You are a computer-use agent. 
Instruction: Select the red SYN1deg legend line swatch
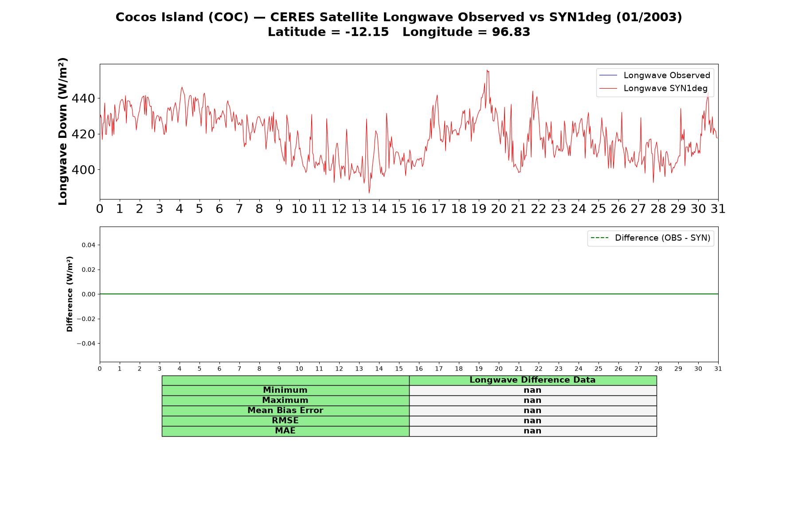pyautogui.click(x=608, y=89)
